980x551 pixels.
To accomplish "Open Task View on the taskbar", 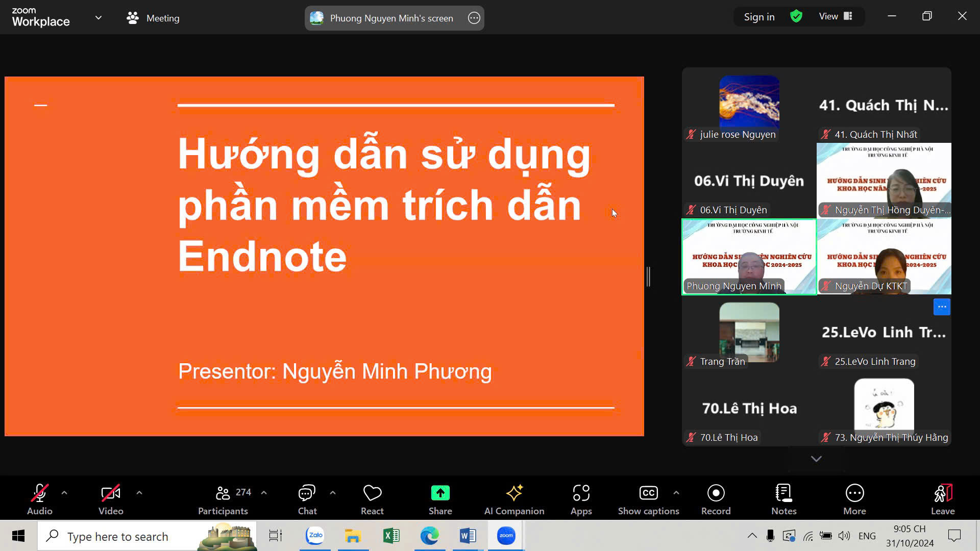I will [276, 536].
